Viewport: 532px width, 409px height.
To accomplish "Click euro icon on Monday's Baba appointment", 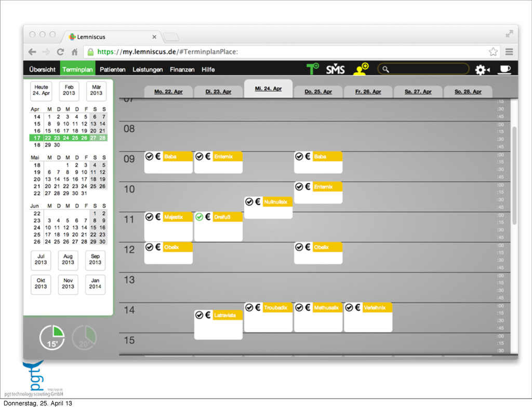I will (158, 156).
